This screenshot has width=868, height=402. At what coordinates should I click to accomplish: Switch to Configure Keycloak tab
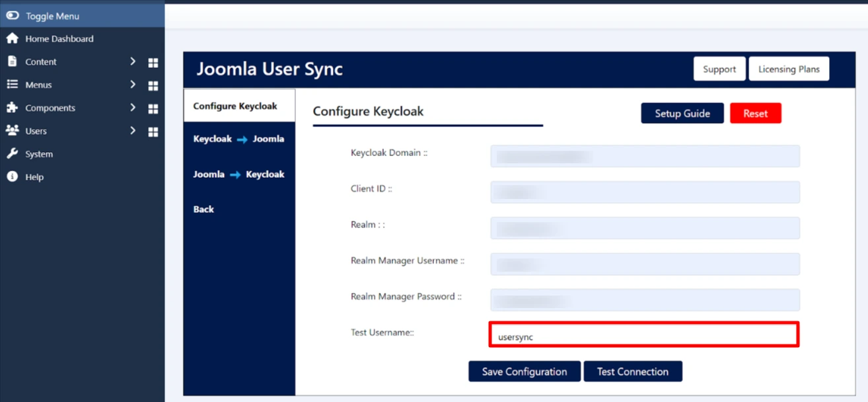(239, 106)
